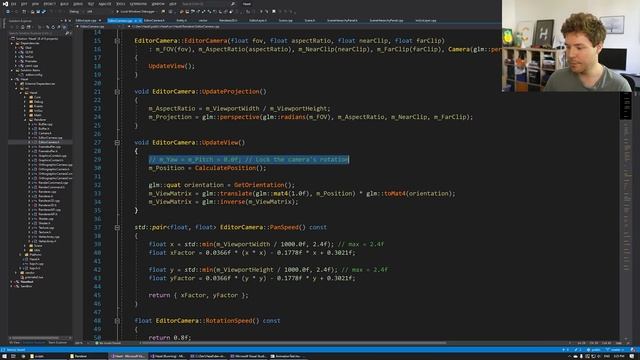
Task: Select the Hazelnut project node
Action: tap(27, 282)
